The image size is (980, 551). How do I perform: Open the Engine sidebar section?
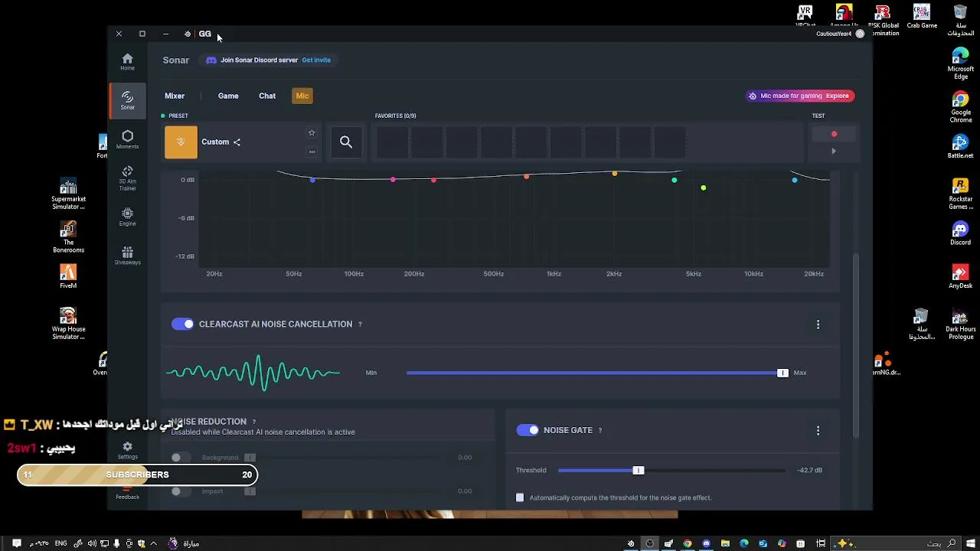[127, 217]
